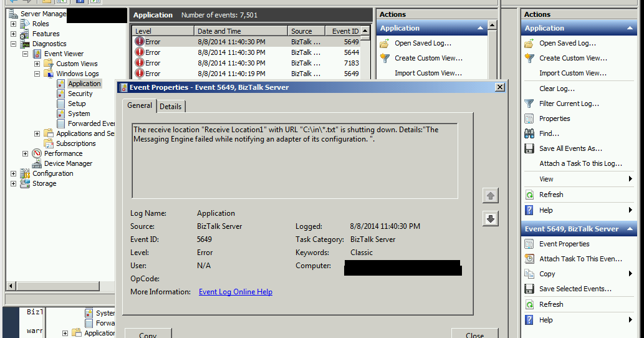Switch to the General tab
The width and height of the screenshot is (644, 338).
point(140,105)
